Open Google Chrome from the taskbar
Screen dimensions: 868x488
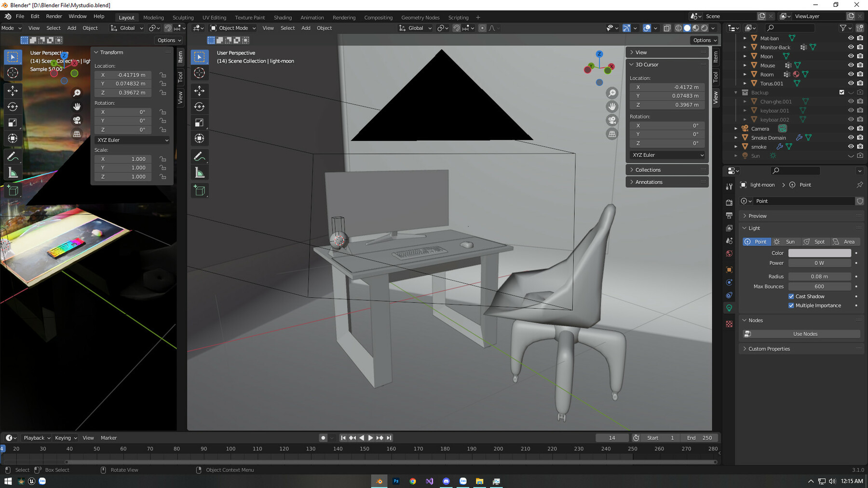tap(413, 481)
